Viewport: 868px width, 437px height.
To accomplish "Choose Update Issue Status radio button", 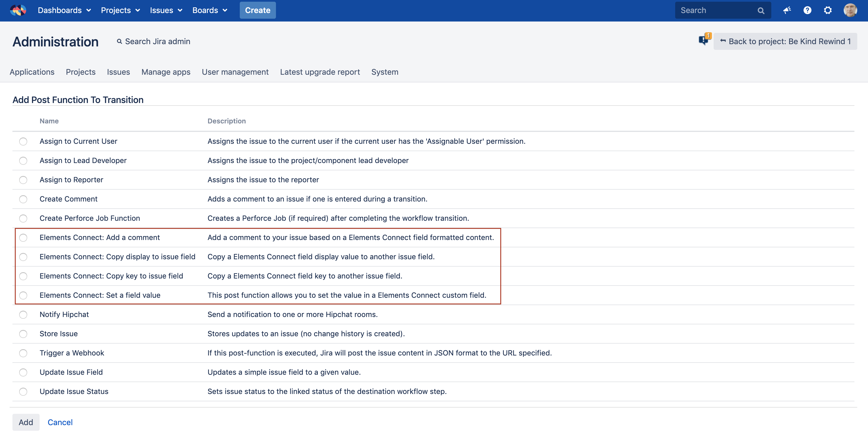I will click(x=23, y=391).
